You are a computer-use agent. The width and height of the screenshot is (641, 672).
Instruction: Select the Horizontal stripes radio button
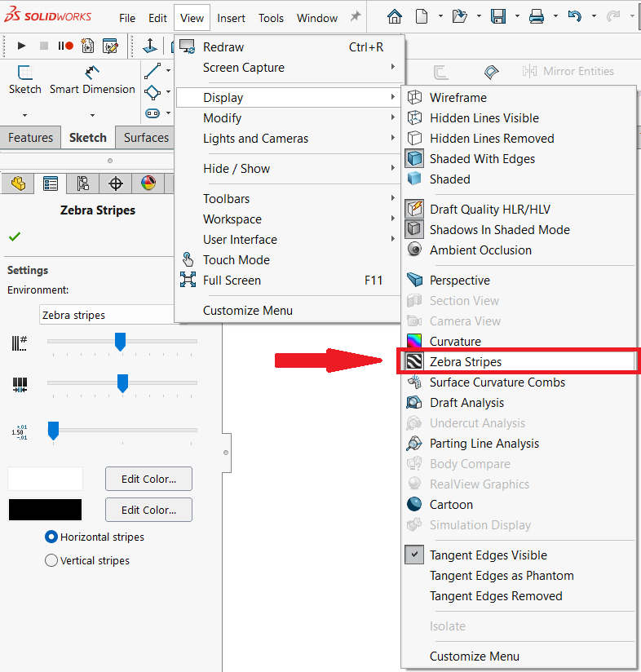pyautogui.click(x=52, y=537)
